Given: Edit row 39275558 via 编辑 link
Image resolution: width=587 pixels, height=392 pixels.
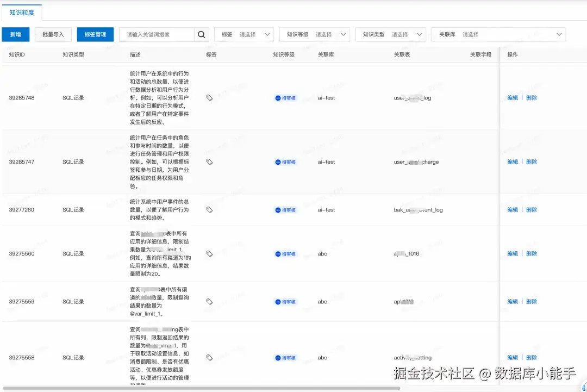Looking at the screenshot, I should [513, 358].
